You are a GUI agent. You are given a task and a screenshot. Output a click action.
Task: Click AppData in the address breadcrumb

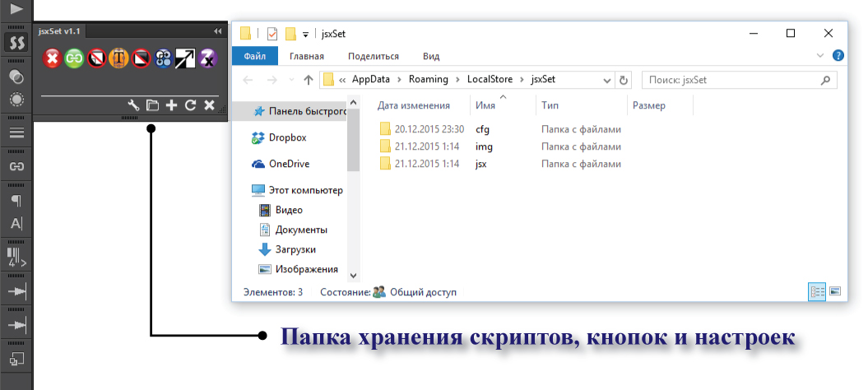point(371,79)
